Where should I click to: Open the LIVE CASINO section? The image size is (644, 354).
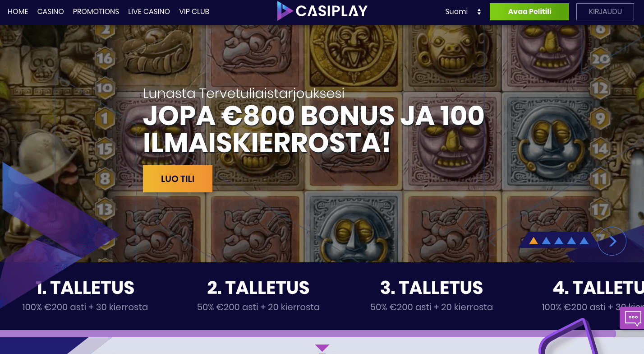point(149,11)
